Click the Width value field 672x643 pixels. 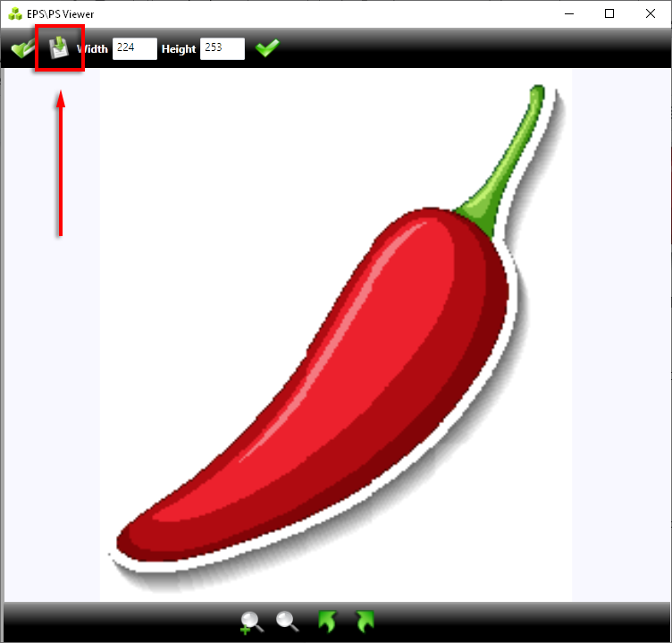click(135, 48)
